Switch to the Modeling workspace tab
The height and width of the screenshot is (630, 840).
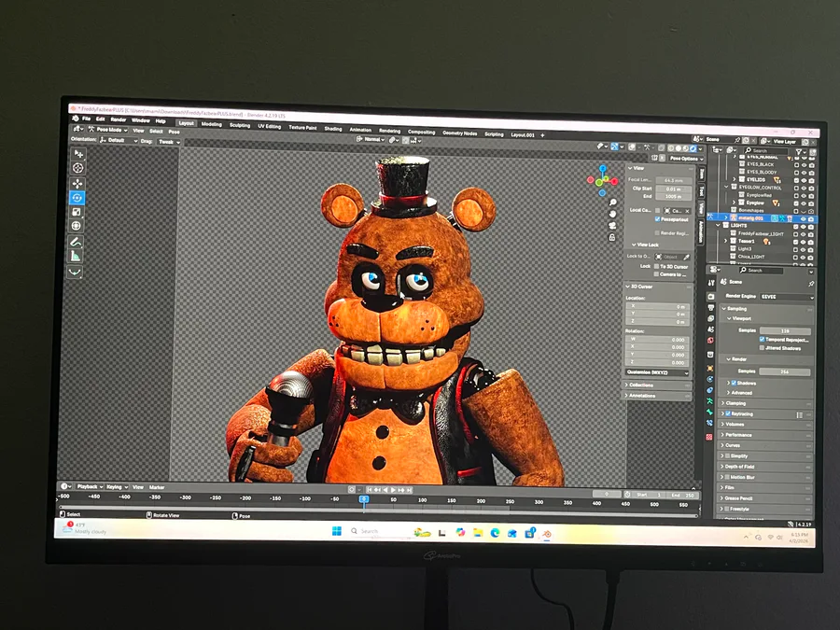tap(212, 124)
